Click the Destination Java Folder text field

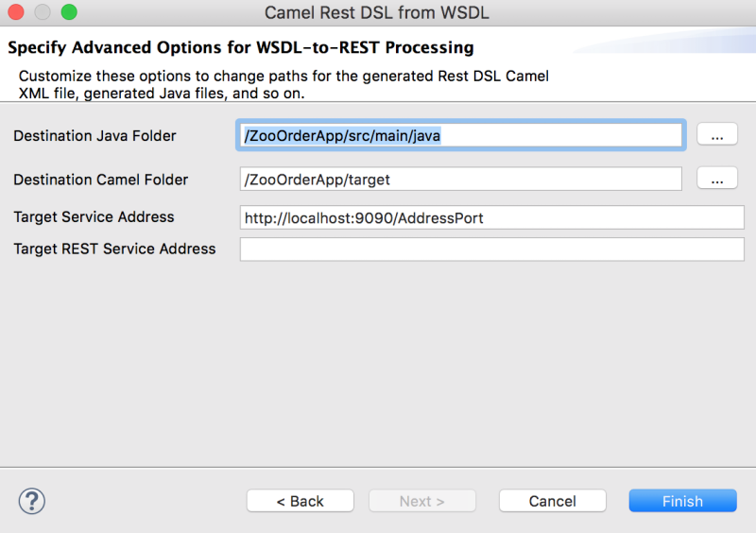(460, 136)
